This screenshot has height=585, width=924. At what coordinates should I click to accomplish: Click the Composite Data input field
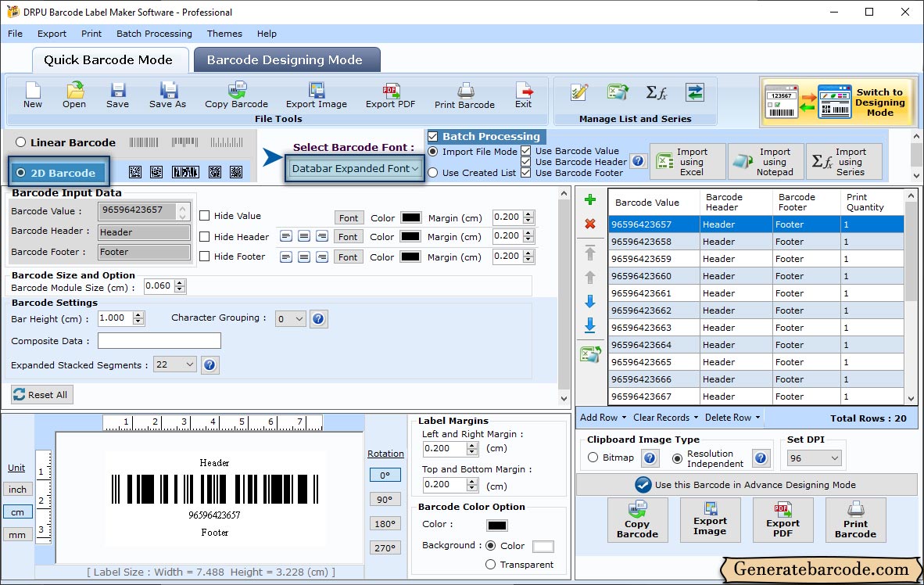(x=159, y=341)
